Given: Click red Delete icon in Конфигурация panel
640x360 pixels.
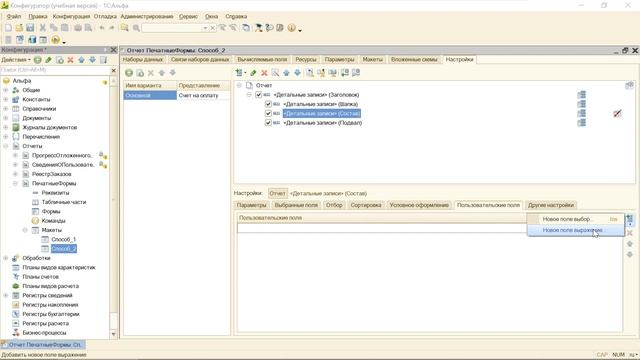Looking at the screenshot, I should 70,60.
